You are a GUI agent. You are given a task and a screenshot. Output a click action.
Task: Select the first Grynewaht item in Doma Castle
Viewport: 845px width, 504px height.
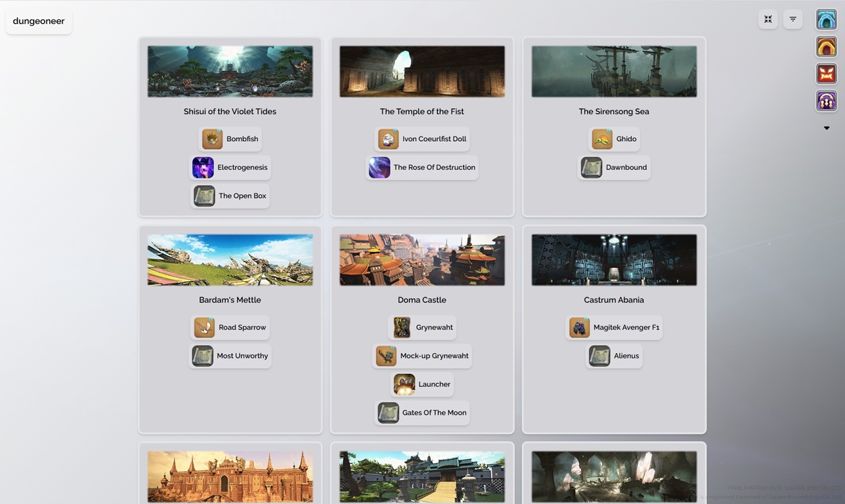pyautogui.click(x=422, y=327)
